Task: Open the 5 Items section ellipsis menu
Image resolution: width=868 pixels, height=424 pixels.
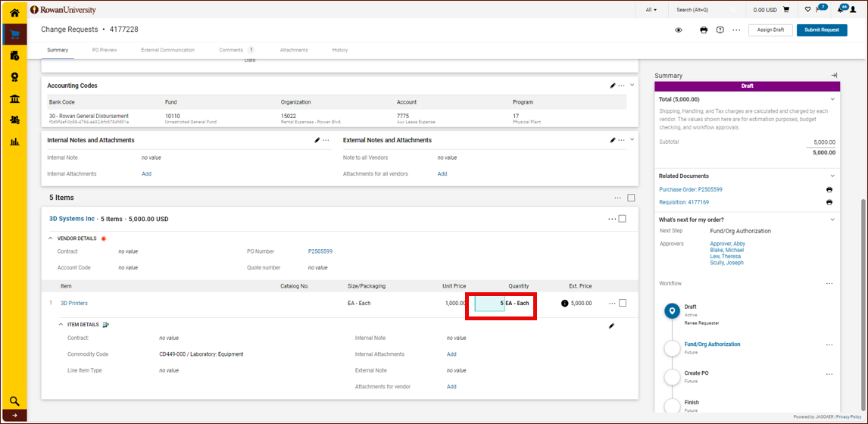Action: [618, 198]
